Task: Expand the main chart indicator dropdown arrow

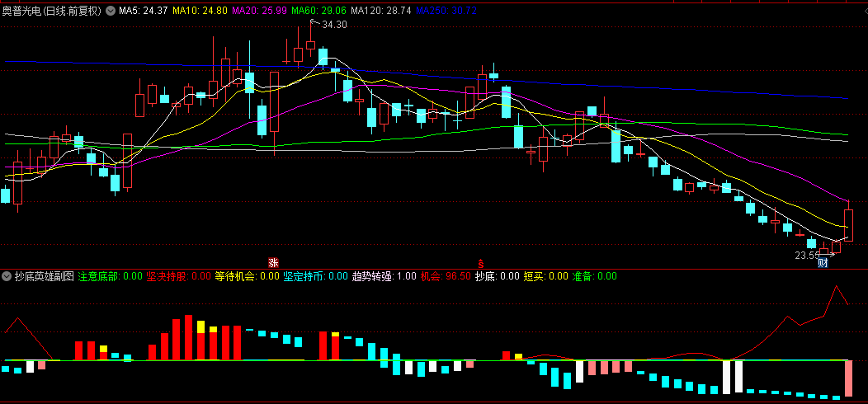Action: click(x=111, y=11)
